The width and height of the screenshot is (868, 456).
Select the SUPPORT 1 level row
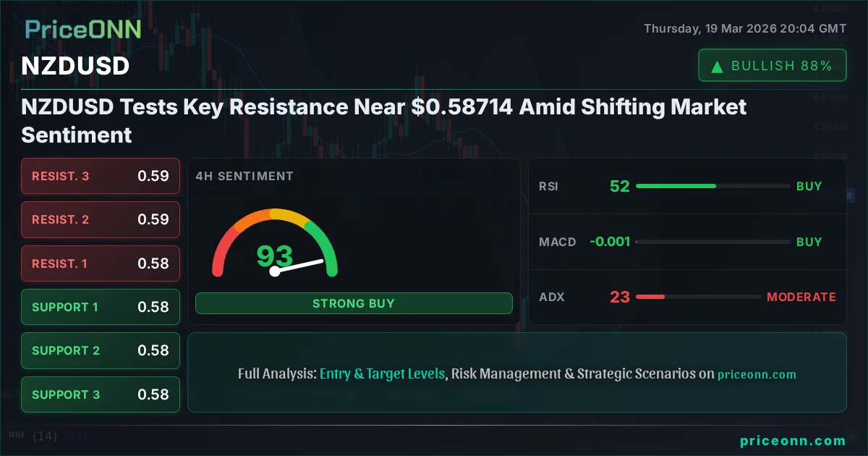click(101, 307)
